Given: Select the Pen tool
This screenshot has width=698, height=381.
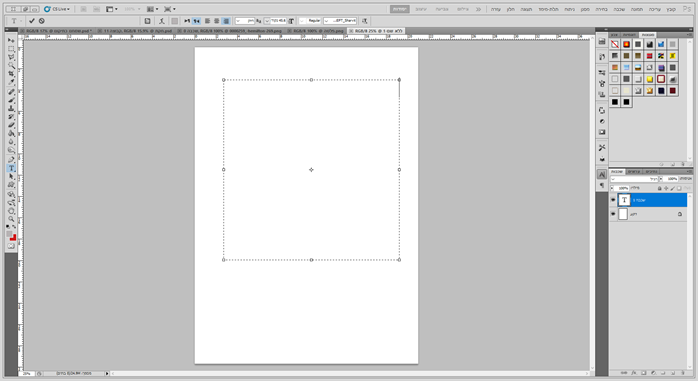Looking at the screenshot, I should click(11, 160).
